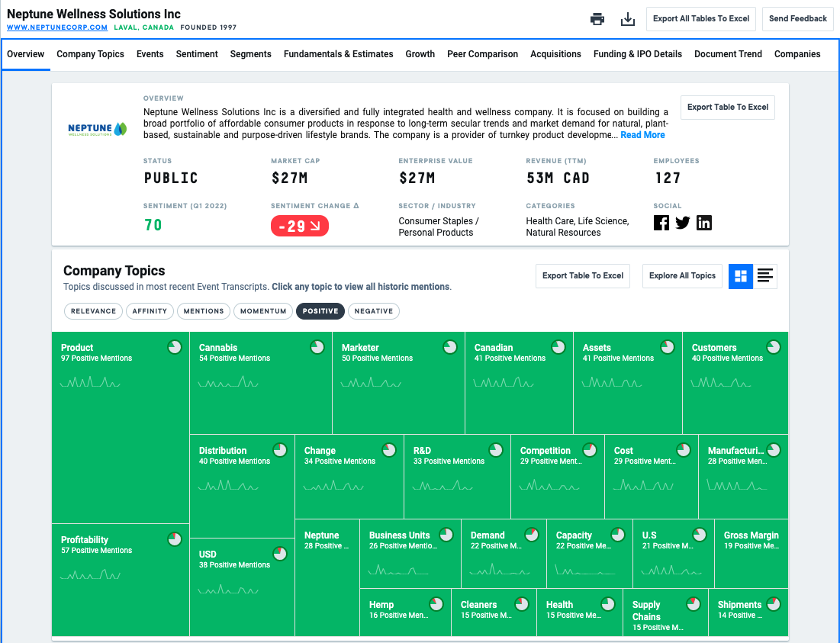Click the R&D tile pie chart icon
The image size is (840, 643).
[x=496, y=450]
